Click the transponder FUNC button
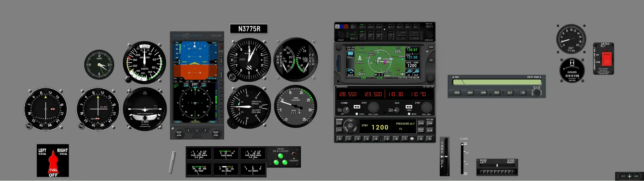 click(x=421, y=123)
